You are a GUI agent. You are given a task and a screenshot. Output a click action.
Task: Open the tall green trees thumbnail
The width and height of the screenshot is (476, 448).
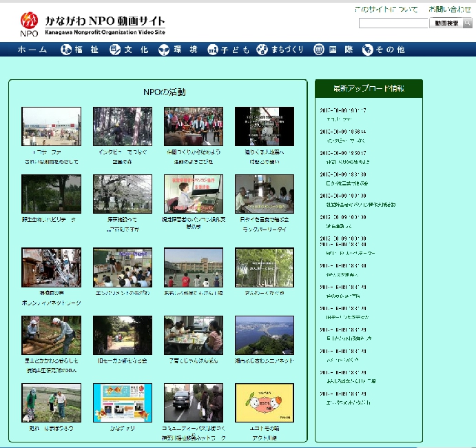[265, 267]
